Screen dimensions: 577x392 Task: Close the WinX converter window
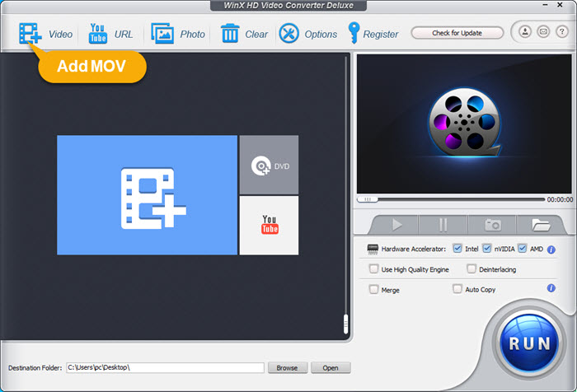click(x=560, y=5)
